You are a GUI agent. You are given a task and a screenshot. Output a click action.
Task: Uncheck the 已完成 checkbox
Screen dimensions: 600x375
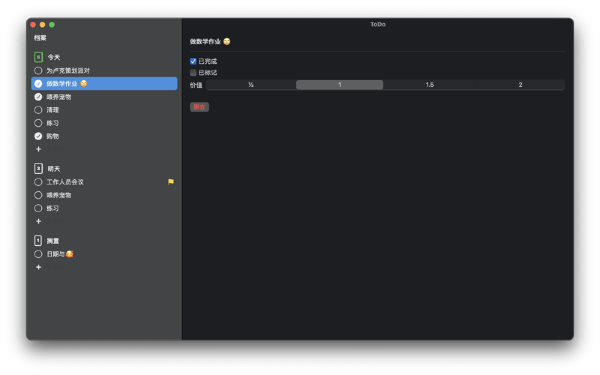click(193, 61)
